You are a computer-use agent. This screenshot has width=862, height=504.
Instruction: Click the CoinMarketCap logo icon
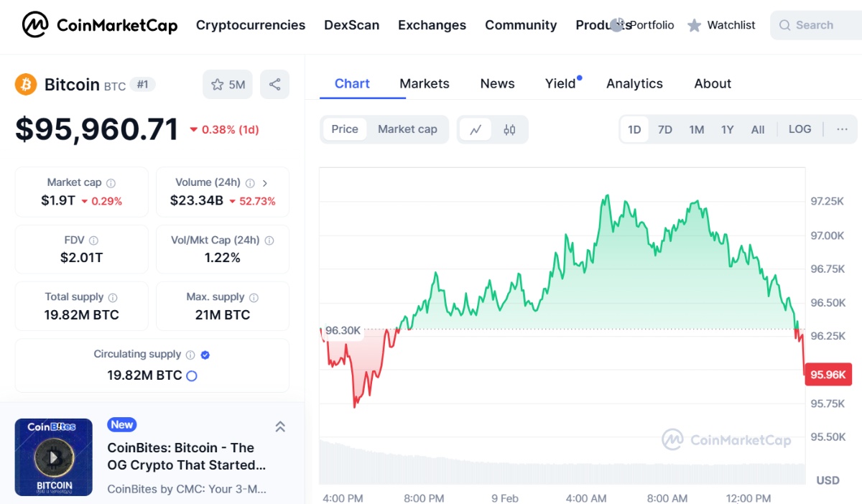tap(35, 25)
